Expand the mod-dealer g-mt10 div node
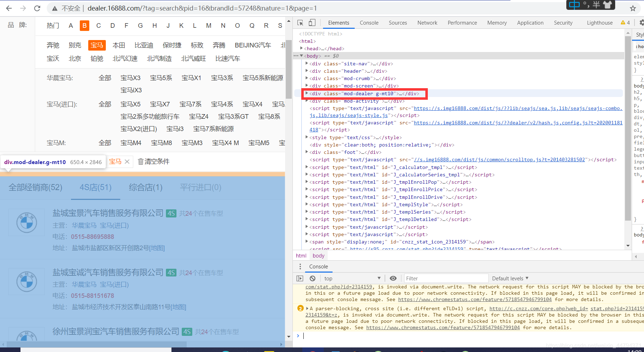This screenshot has height=352, width=644. click(x=307, y=93)
